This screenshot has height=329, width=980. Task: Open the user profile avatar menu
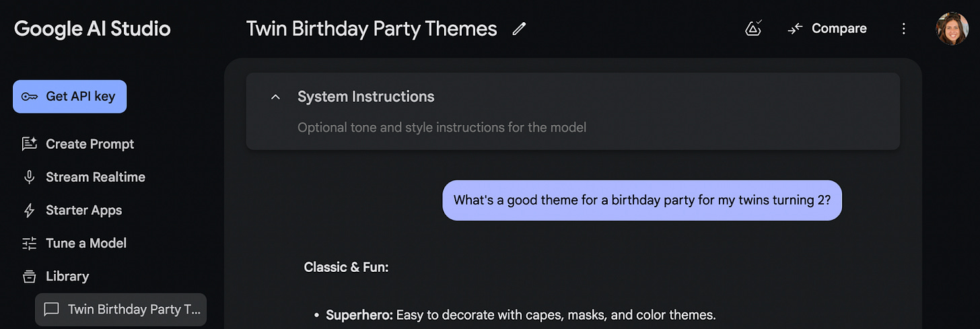click(x=952, y=29)
